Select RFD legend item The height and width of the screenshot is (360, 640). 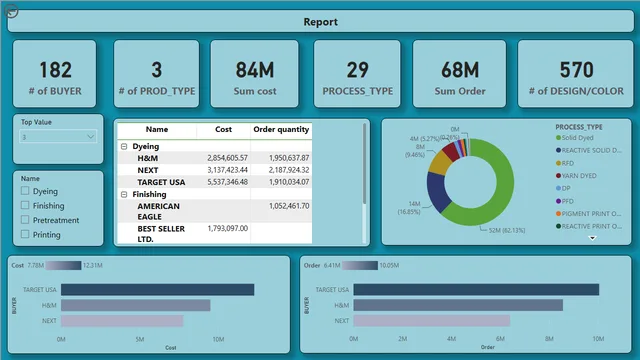tap(565, 163)
